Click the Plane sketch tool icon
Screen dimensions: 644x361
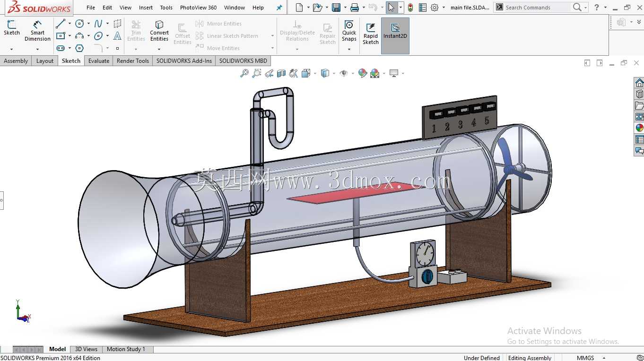pyautogui.click(x=117, y=24)
